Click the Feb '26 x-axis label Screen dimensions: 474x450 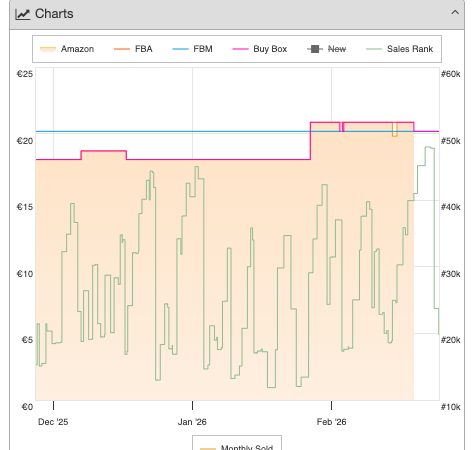[x=331, y=422]
